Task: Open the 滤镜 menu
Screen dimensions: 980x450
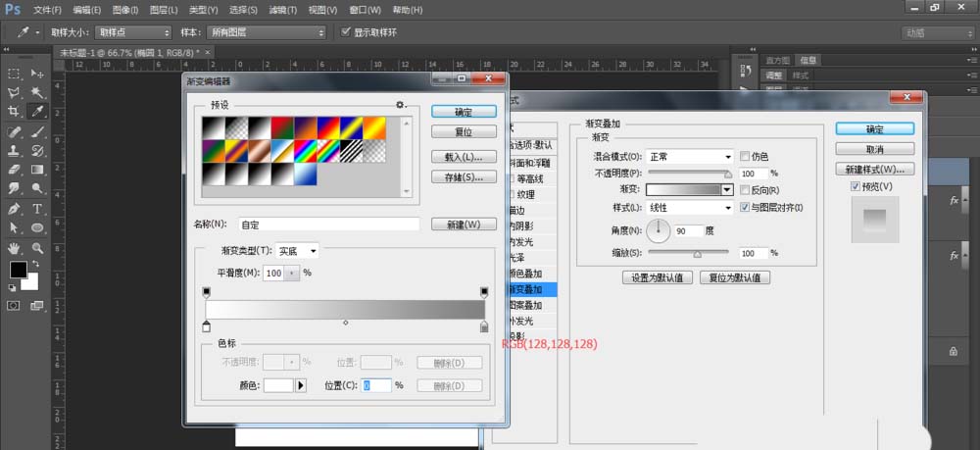Action: (281, 10)
